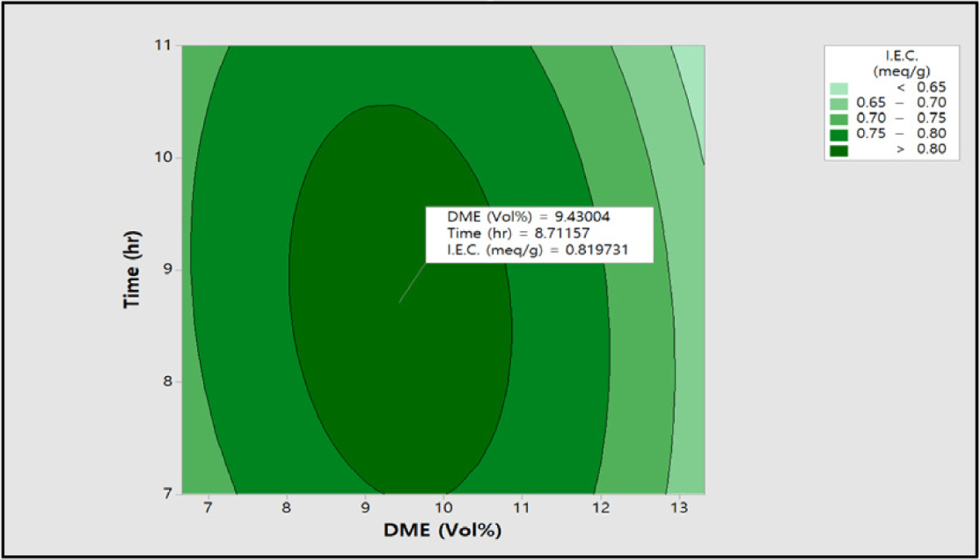Click the lightest green '< 0.65' legend swatch
The width and height of the screenshot is (980, 559).
click(840, 87)
